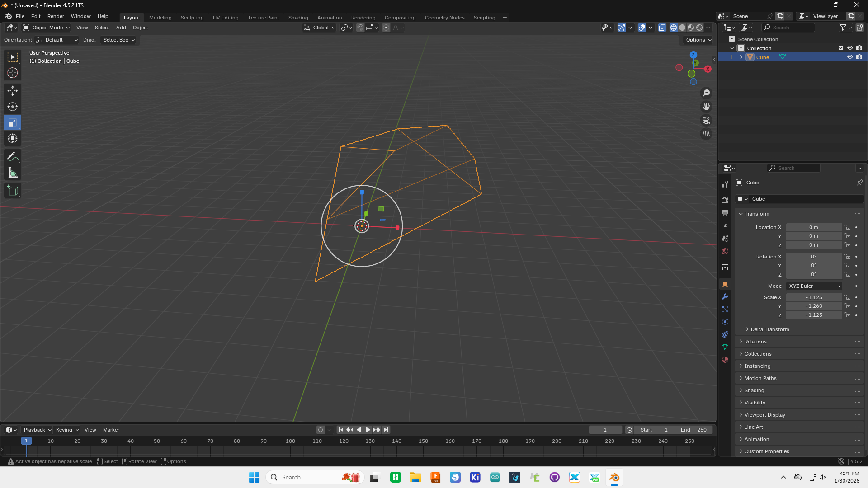Switch to orthographic grid view icon
Viewport: 868px width, 488px height.
tap(706, 134)
